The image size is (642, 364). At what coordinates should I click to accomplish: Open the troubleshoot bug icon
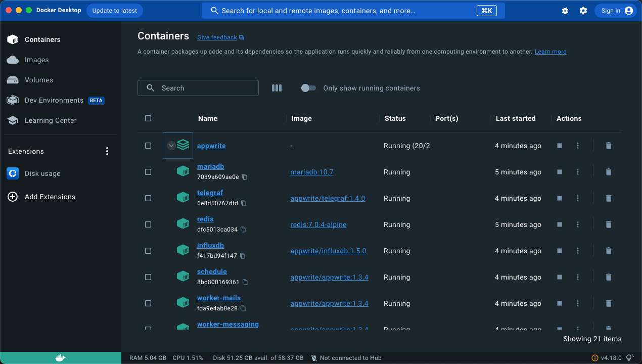click(x=565, y=11)
